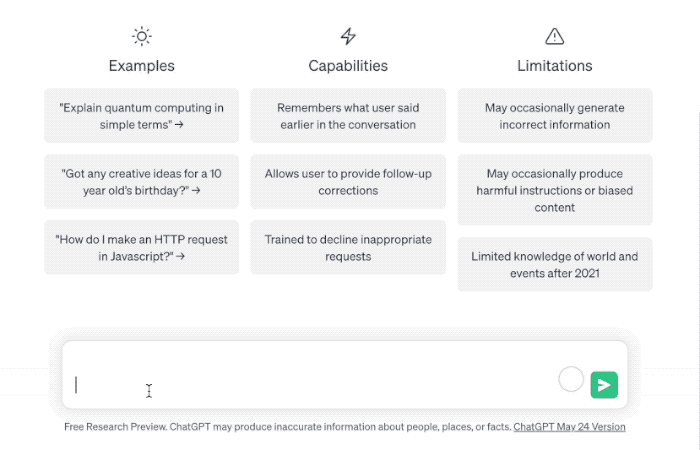Image resolution: width=700 pixels, height=450 pixels.
Task: Select "Explain quantum computing in simple terms" example
Action: pos(142,116)
